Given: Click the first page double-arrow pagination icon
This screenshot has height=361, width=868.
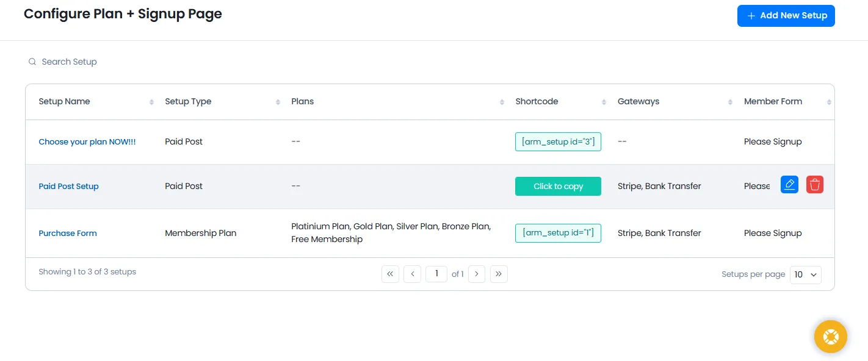Looking at the screenshot, I should 390,274.
